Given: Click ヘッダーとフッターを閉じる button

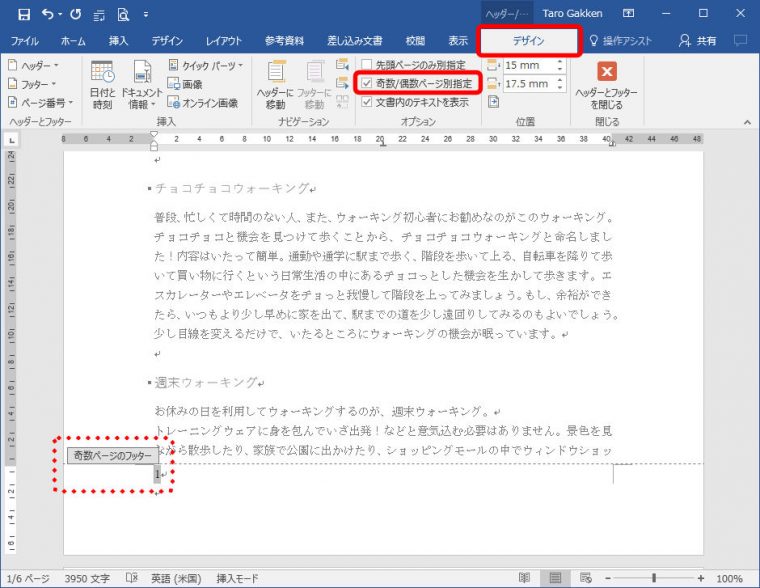Looking at the screenshot, I should (x=606, y=85).
